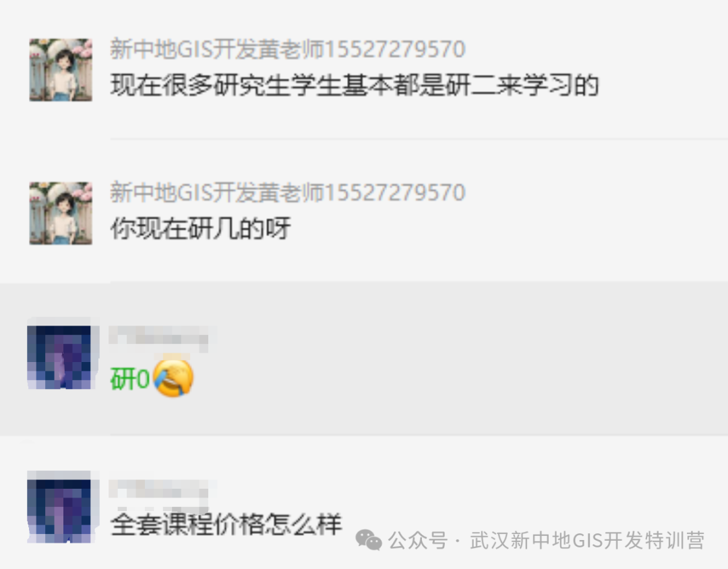Click phone number 15527279570 in top message header
This screenshot has height=569, width=728.
[394, 49]
